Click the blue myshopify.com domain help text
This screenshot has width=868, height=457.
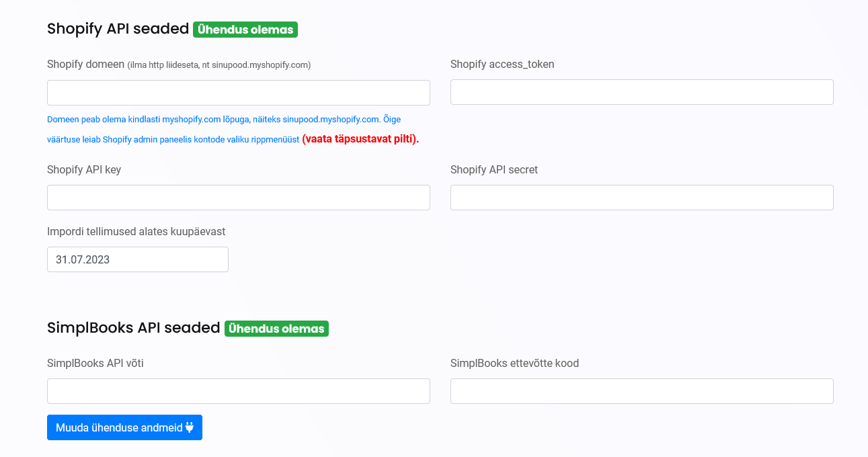coord(223,120)
